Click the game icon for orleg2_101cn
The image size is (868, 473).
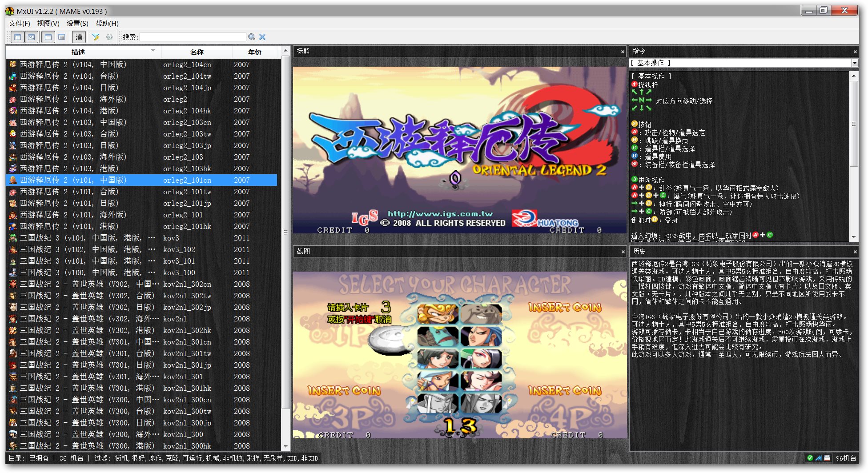[x=13, y=180]
